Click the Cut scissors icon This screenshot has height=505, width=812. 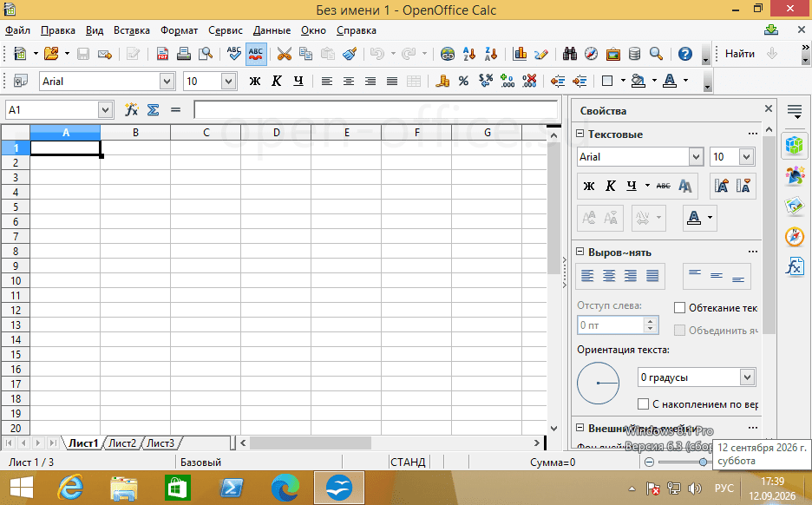point(284,54)
